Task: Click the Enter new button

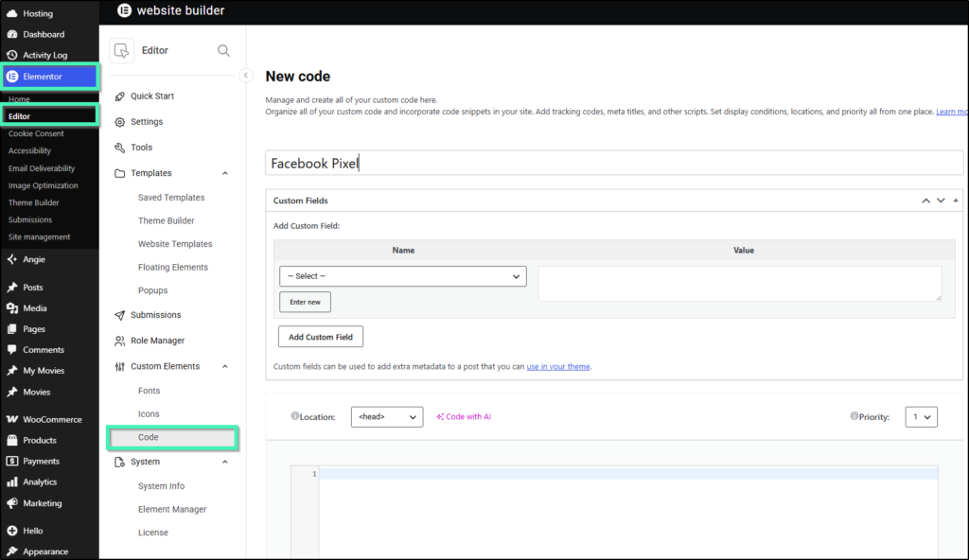Action: point(306,302)
